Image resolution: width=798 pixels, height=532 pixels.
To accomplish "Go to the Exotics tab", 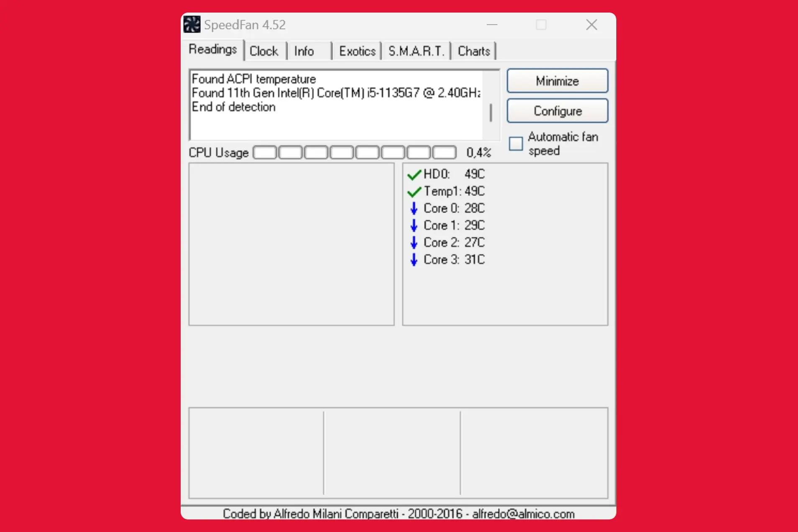I will pyautogui.click(x=357, y=51).
